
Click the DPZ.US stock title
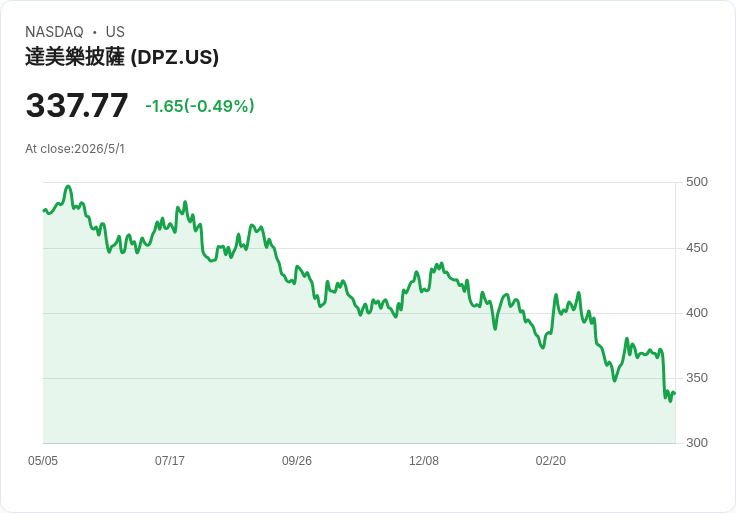point(122,57)
